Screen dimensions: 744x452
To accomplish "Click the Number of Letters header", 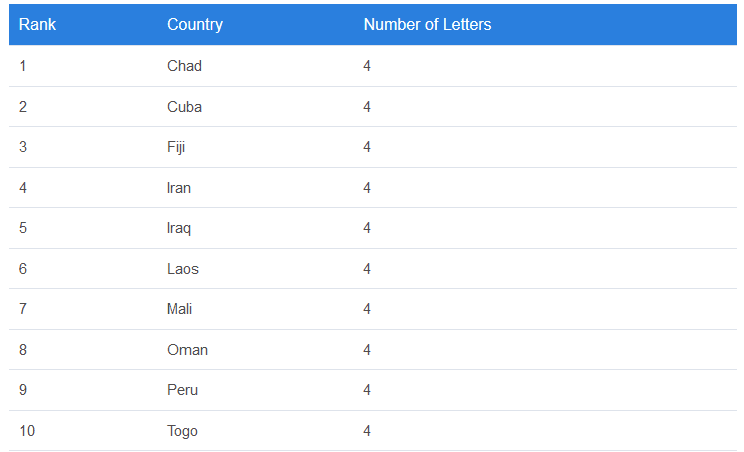I will coord(427,24).
